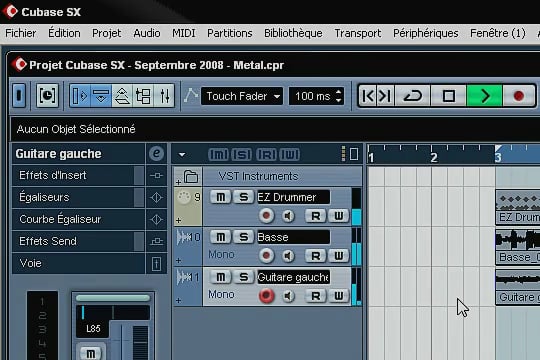This screenshot has width=540, height=360.
Task: Open the Périphériques menu
Action: [426, 33]
